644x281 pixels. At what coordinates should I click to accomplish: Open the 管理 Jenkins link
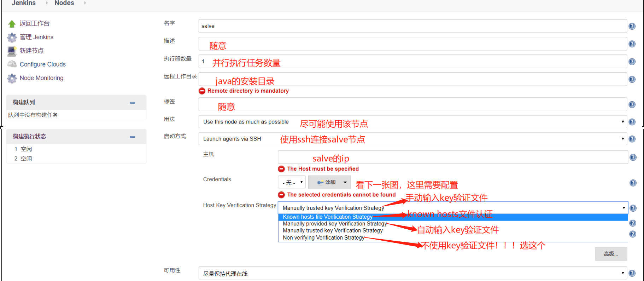click(36, 37)
